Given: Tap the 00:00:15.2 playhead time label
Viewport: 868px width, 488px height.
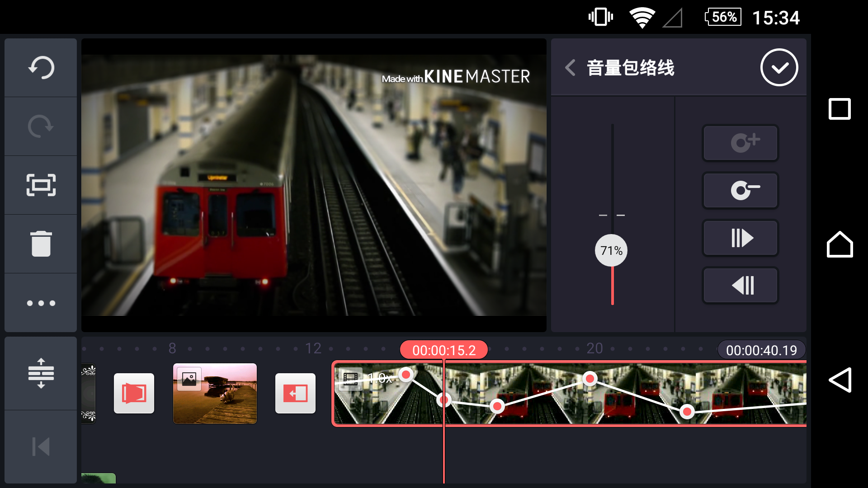Looking at the screenshot, I should pyautogui.click(x=443, y=350).
